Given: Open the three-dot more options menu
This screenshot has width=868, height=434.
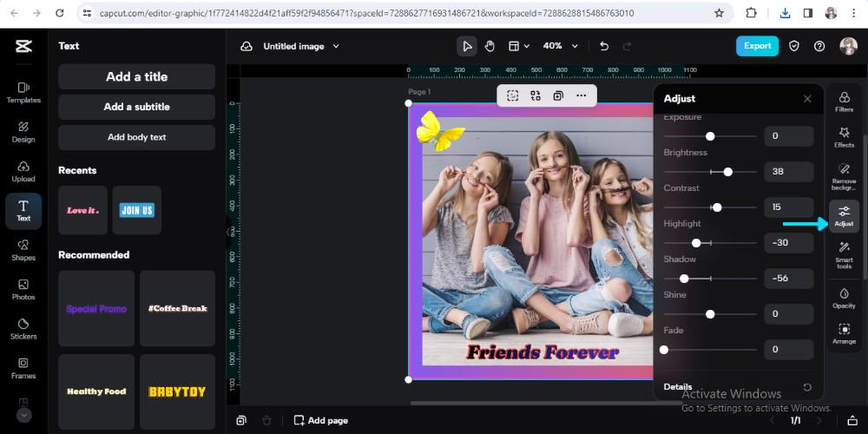Looking at the screenshot, I should click(581, 95).
